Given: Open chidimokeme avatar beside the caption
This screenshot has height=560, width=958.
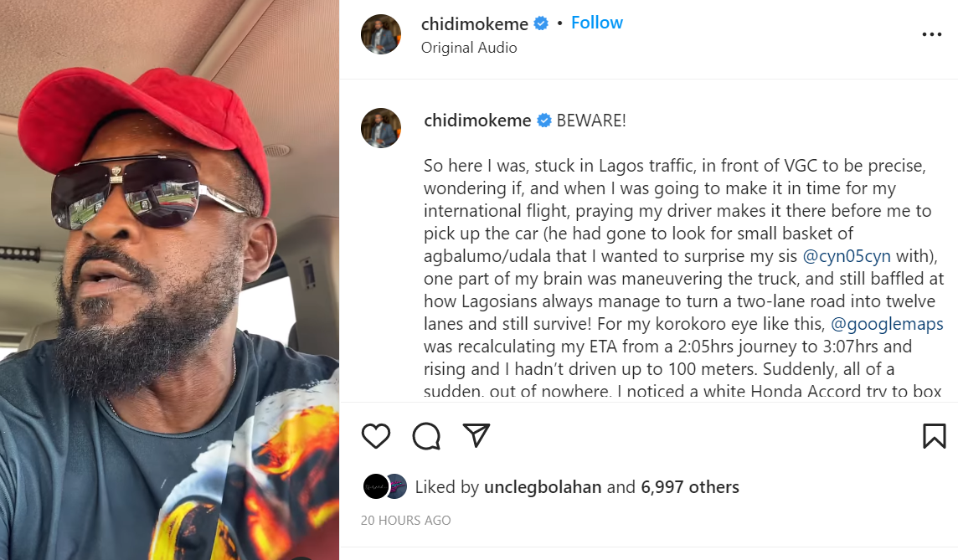Looking at the screenshot, I should point(381,128).
